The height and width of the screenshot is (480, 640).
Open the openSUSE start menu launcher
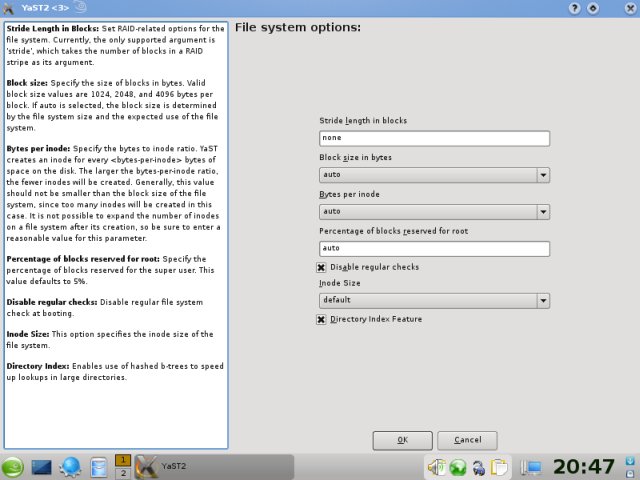(12, 467)
